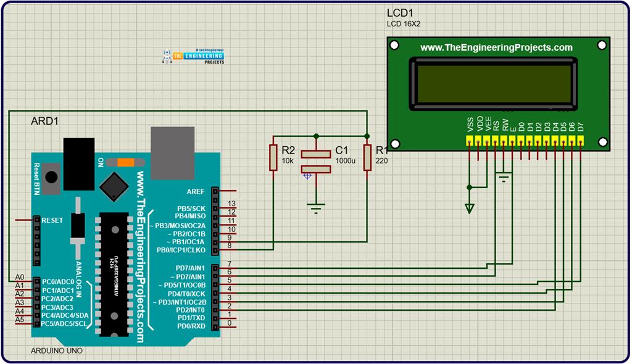This screenshot has height=364, width=632.
Task: Click the www.TheEngineeringProjects.com text on LCD
Action: coord(496,48)
